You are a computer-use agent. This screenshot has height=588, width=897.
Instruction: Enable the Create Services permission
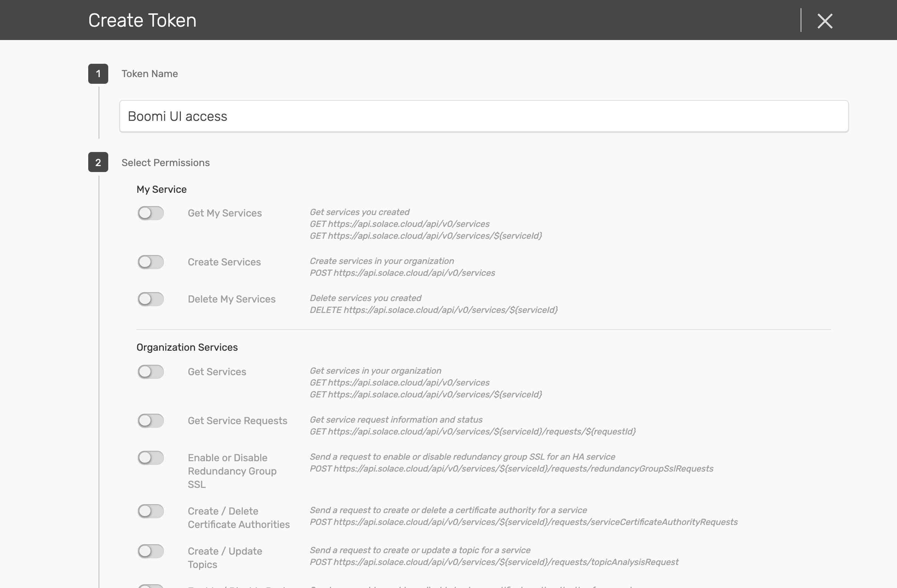click(x=150, y=262)
